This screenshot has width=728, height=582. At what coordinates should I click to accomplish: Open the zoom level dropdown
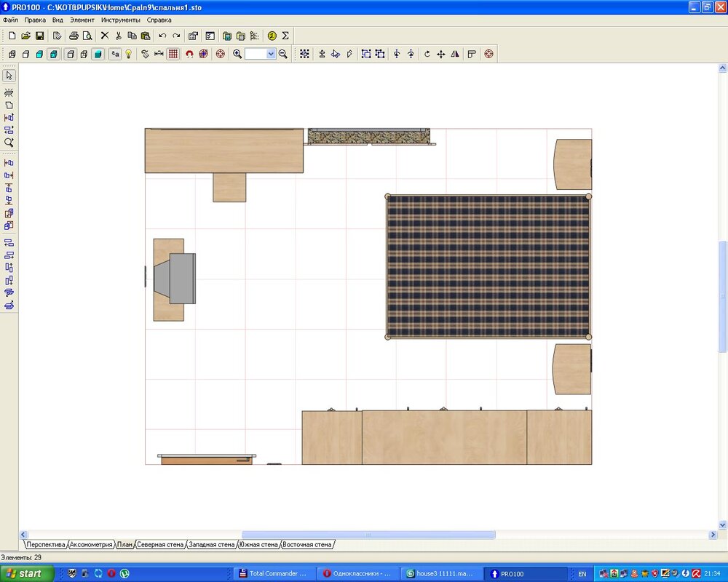point(271,54)
